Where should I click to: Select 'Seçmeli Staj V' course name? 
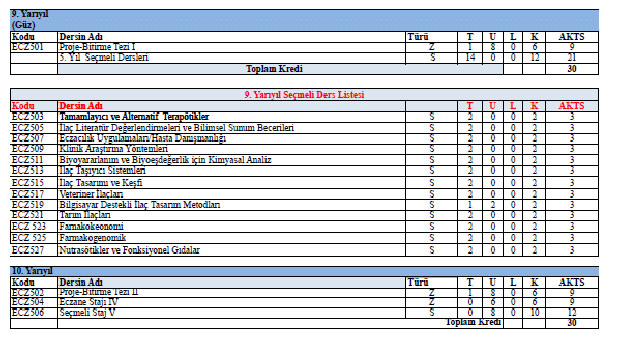coord(87,313)
